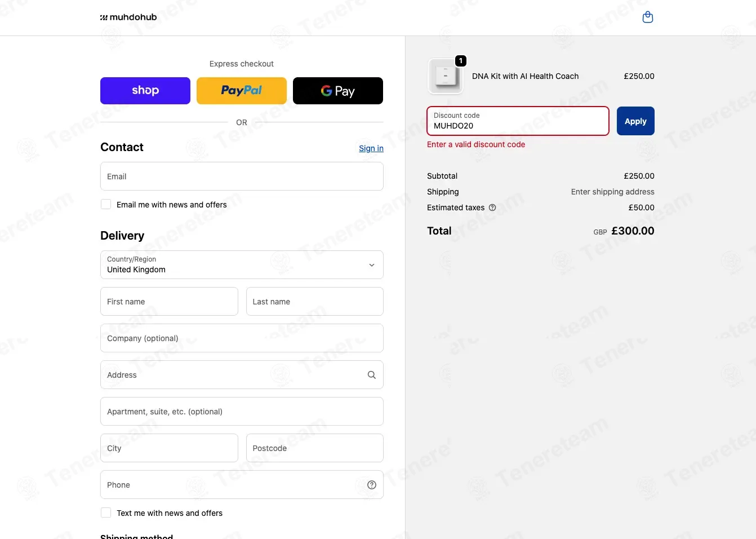Pay with Google Pay express button
The height and width of the screenshot is (539, 756).
(x=338, y=91)
